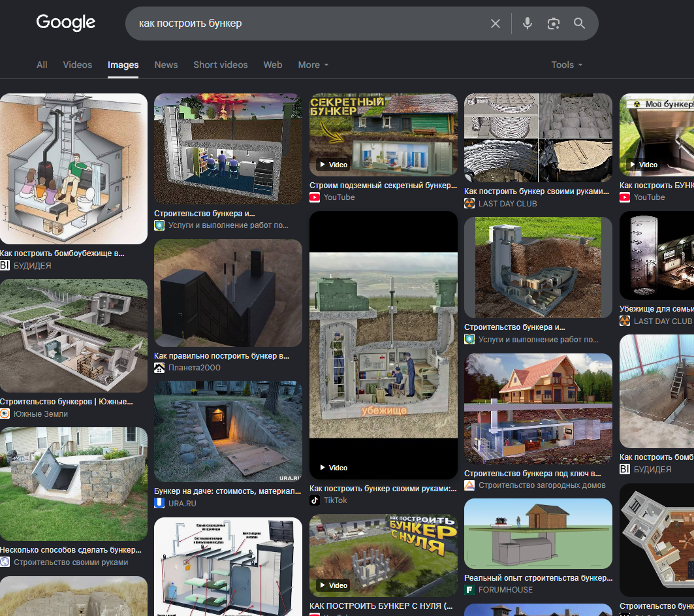694x616 pixels.
Task: Open the excavated pit with ladder image
Action: pos(657,391)
